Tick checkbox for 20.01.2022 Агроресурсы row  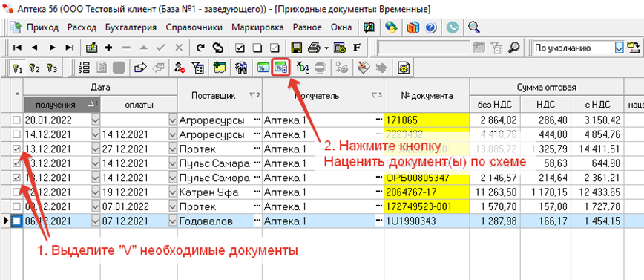[16, 120]
